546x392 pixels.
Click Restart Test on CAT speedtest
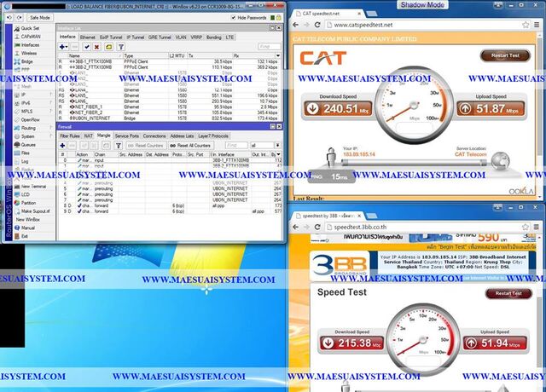(505, 55)
